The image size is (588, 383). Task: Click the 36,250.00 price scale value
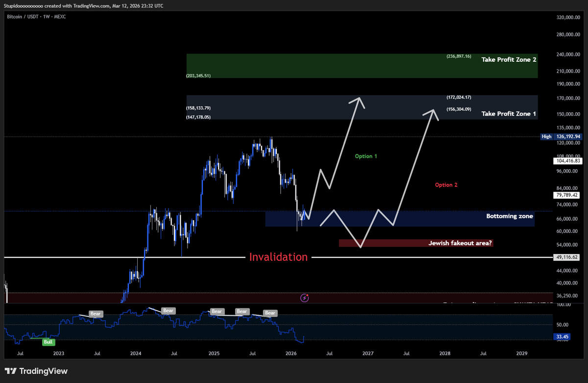pyautogui.click(x=568, y=296)
